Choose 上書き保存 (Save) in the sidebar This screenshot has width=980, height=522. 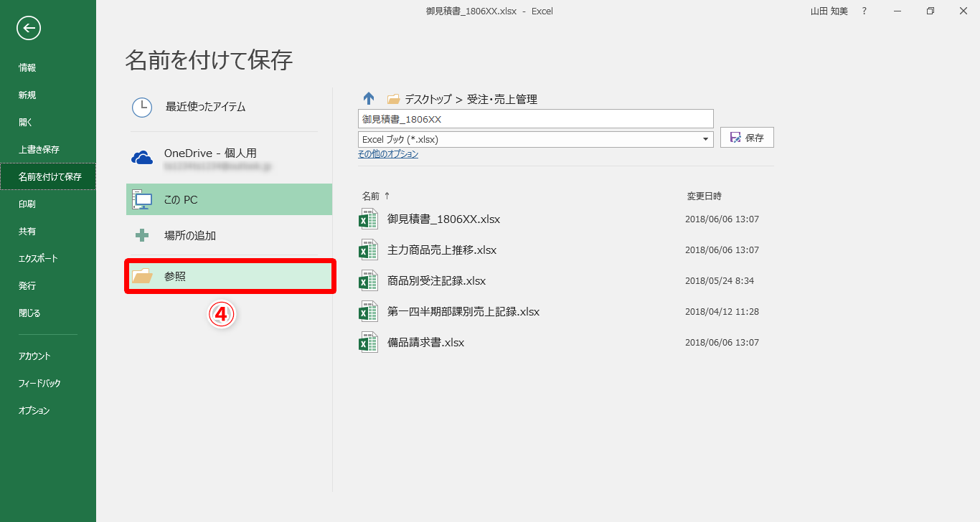[39, 149]
